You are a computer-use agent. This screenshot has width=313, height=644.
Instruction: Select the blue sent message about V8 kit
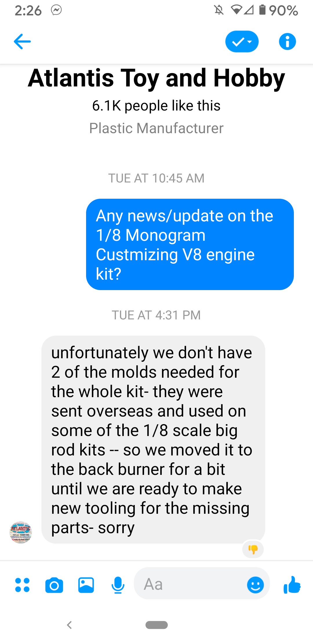pyautogui.click(x=190, y=244)
